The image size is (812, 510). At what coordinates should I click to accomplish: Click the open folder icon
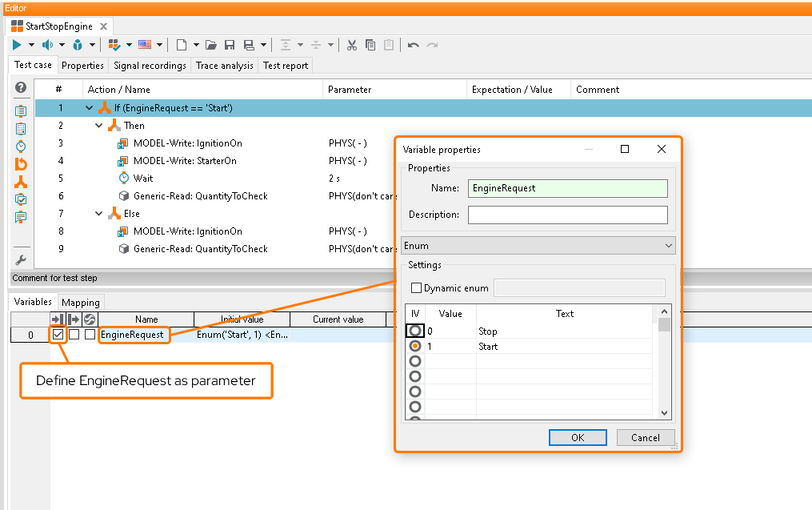210,45
